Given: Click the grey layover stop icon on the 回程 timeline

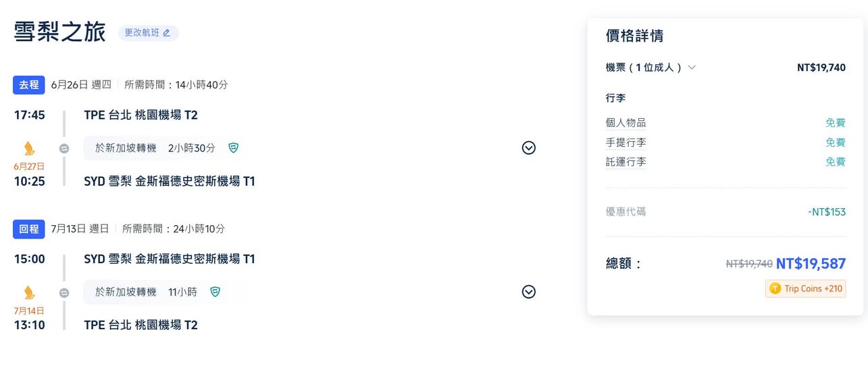Looking at the screenshot, I should (64, 293).
